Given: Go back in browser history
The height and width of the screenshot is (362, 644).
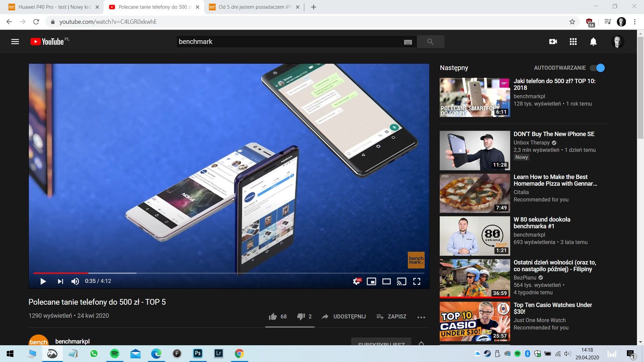Looking at the screenshot, I should pyautogui.click(x=9, y=22).
